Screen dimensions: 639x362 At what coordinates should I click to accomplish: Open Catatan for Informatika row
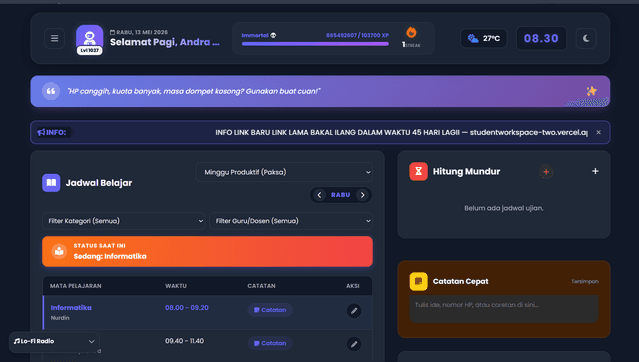coord(270,310)
